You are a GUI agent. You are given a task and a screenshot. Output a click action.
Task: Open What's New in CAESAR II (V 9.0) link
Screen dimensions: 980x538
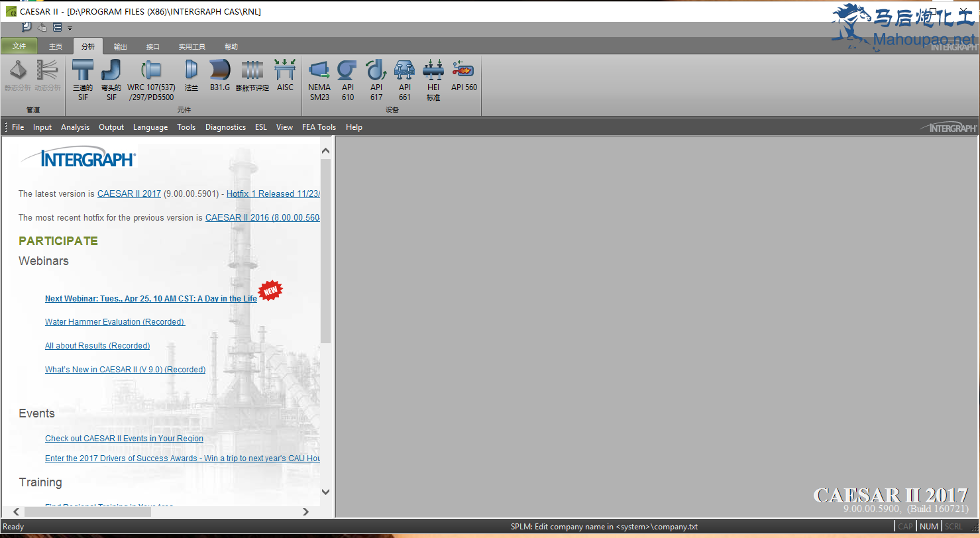(x=125, y=370)
